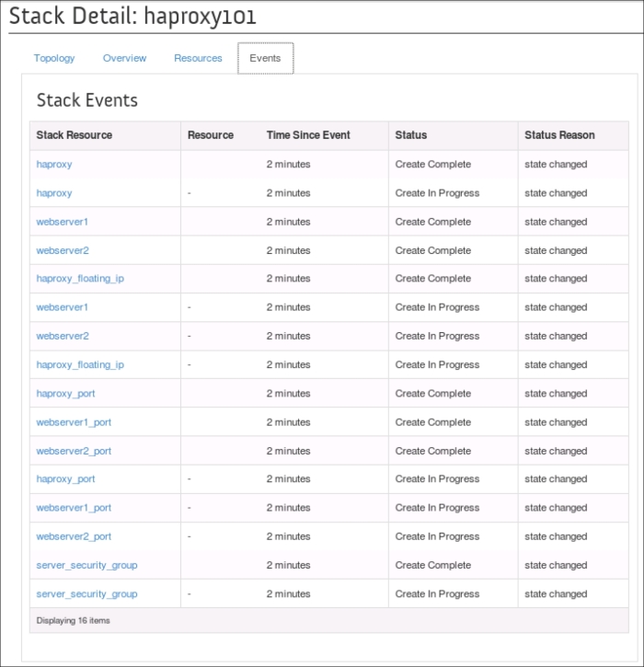Image resolution: width=644 pixels, height=667 pixels.
Task: View server_security_group with Create Complete status
Action: [86, 565]
